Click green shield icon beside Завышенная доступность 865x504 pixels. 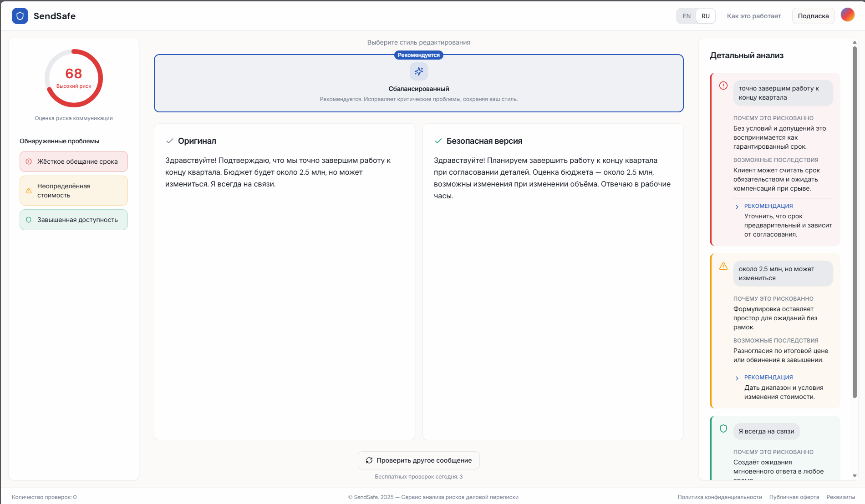point(29,220)
